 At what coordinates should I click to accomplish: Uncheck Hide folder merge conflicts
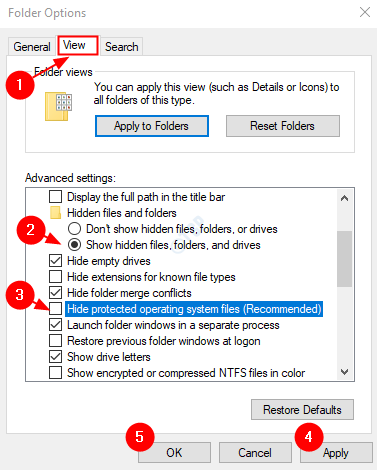pos(55,293)
